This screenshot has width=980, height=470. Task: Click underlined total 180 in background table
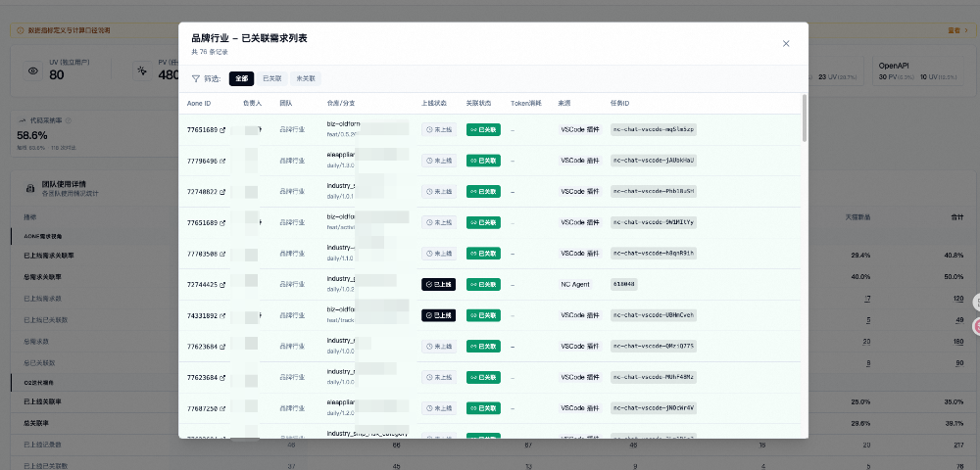pyautogui.click(x=958, y=342)
